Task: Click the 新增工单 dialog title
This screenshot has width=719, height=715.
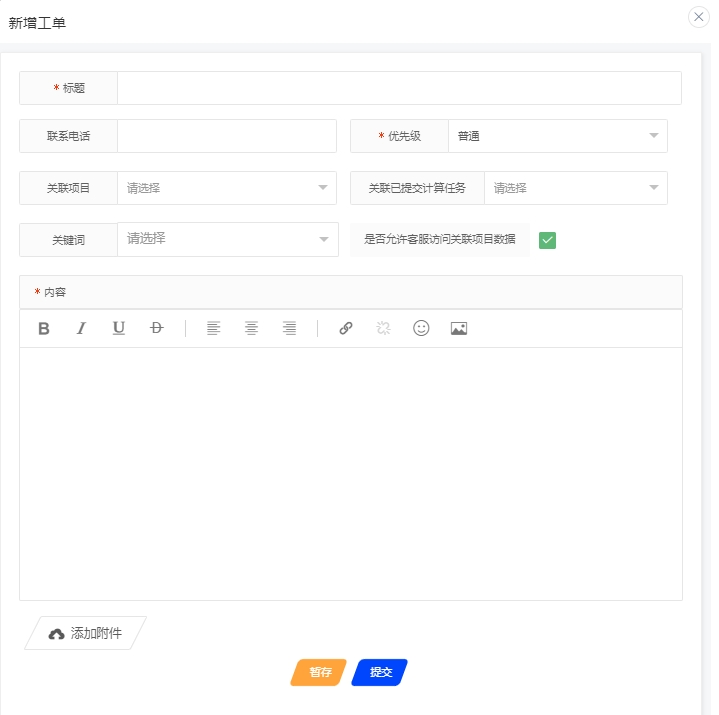Action: (37, 23)
